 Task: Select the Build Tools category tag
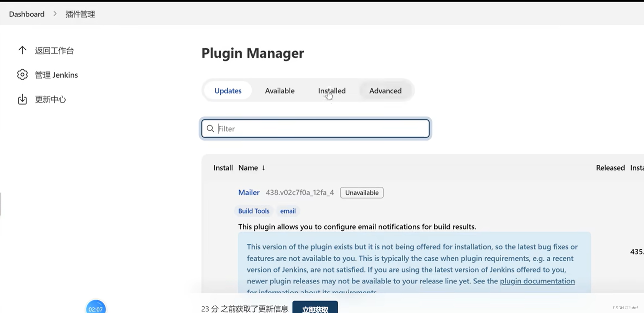click(254, 211)
